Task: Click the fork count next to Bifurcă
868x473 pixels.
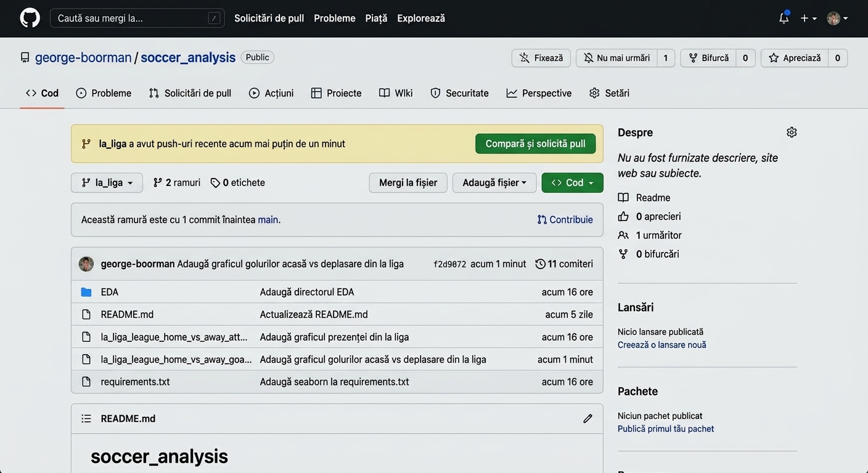Action: (745, 58)
